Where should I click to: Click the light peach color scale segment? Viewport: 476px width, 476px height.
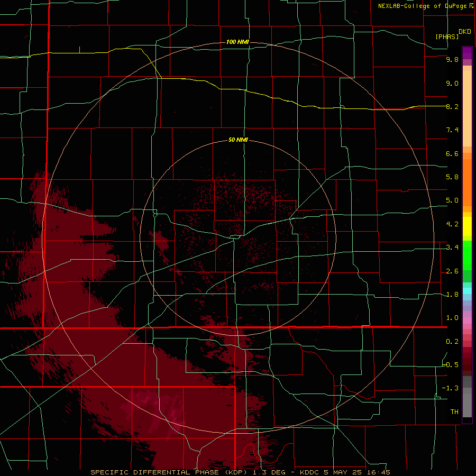click(467, 109)
